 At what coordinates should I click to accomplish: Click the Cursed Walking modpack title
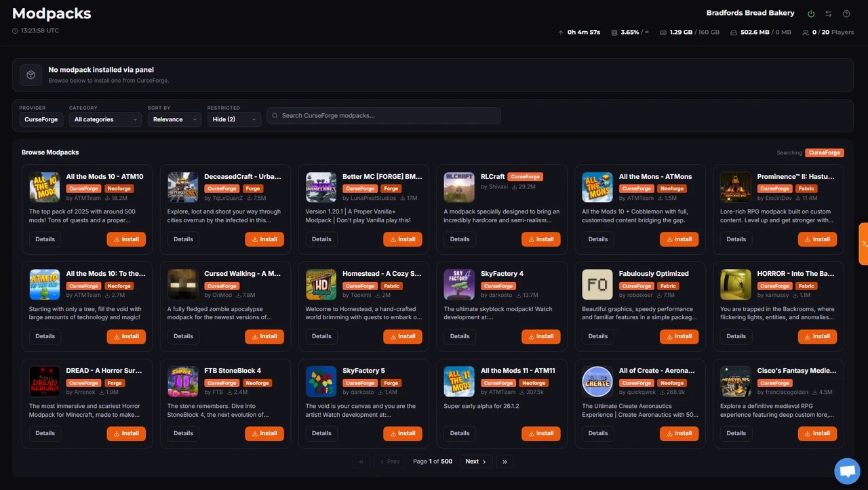click(x=242, y=274)
